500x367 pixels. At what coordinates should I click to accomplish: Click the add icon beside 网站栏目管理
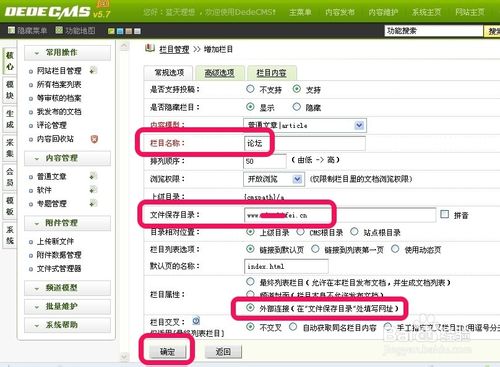tap(93, 71)
